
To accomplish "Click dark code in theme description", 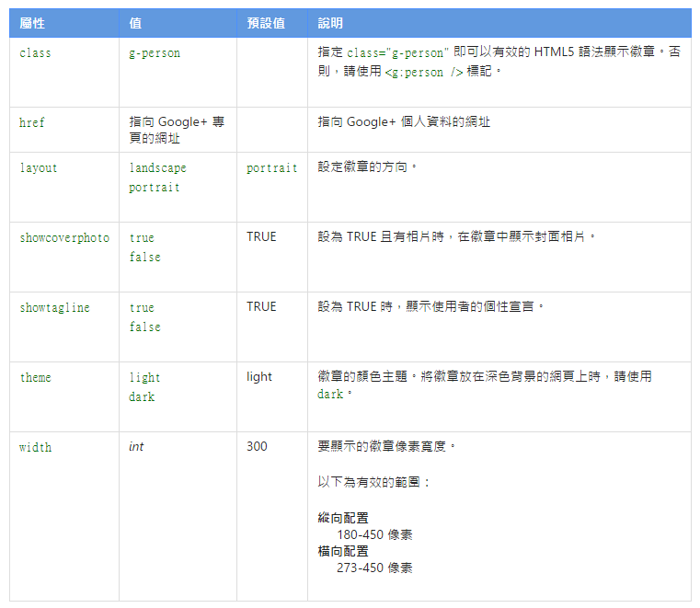I will point(330,395).
